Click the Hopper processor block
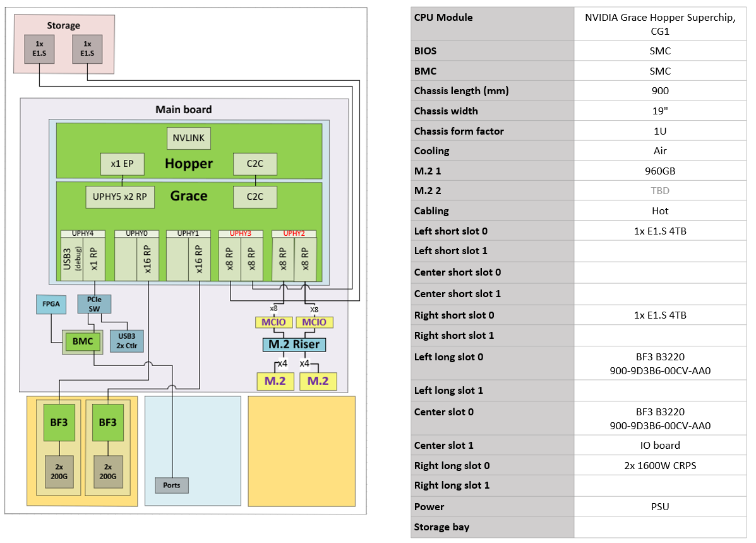The height and width of the screenshot is (543, 756). pyautogui.click(x=188, y=164)
